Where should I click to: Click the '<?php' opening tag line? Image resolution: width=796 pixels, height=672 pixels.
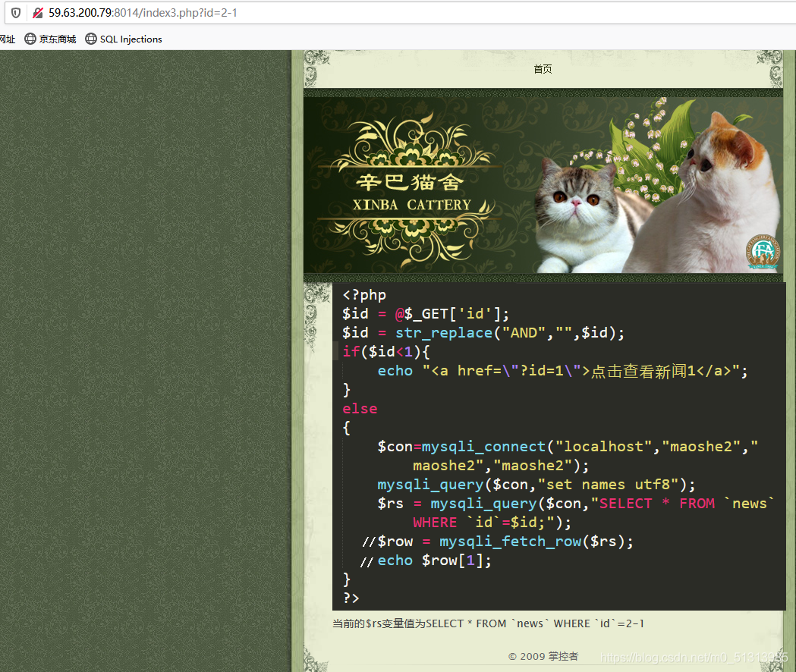tap(364, 295)
